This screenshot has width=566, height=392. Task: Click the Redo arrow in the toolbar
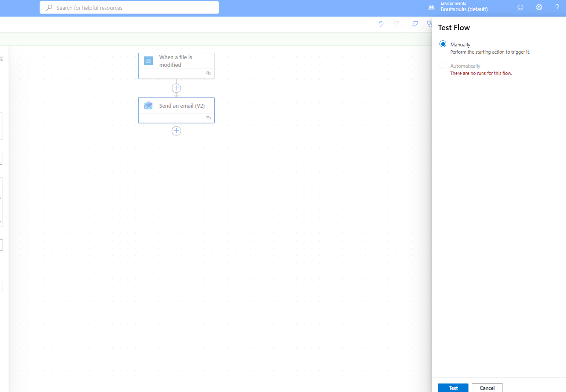pos(396,24)
